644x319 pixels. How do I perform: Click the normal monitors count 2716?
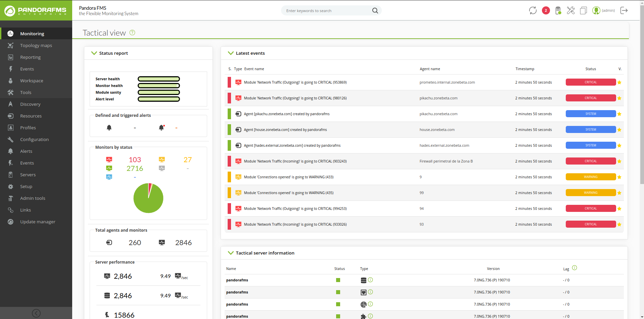135,168
